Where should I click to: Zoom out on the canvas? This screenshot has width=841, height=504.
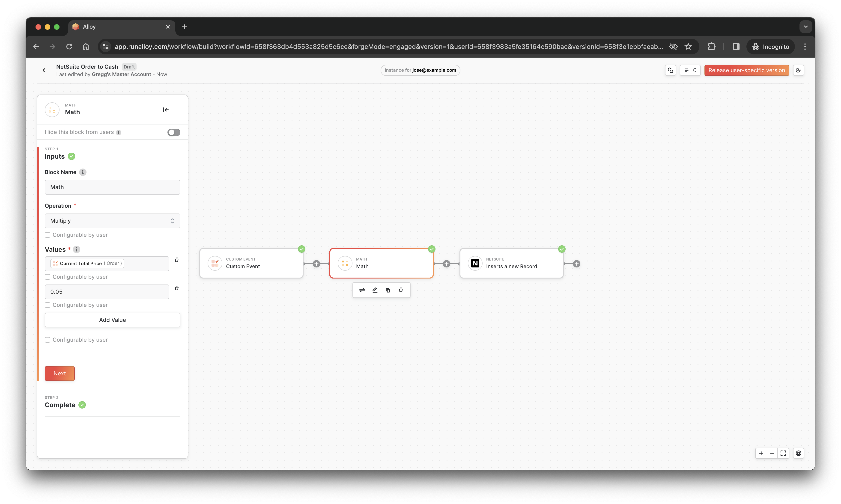click(772, 454)
